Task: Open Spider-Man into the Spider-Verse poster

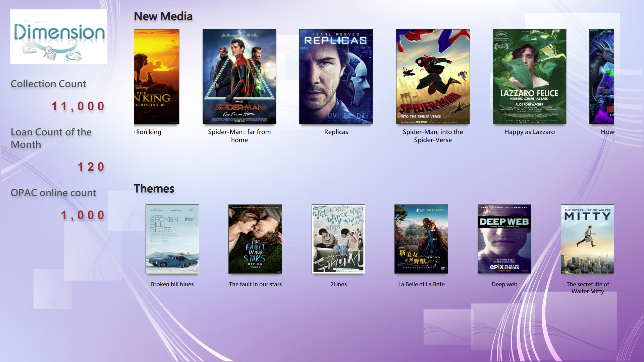Action: (433, 77)
